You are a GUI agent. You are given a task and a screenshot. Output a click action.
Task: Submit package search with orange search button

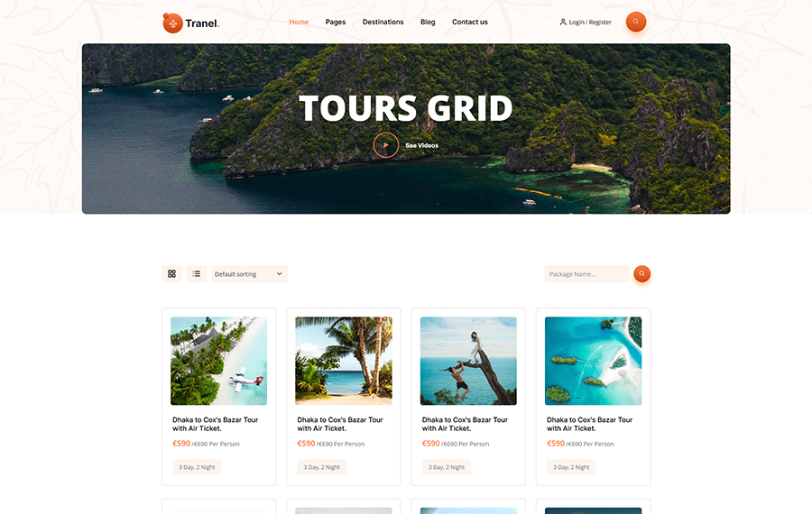pyautogui.click(x=641, y=273)
